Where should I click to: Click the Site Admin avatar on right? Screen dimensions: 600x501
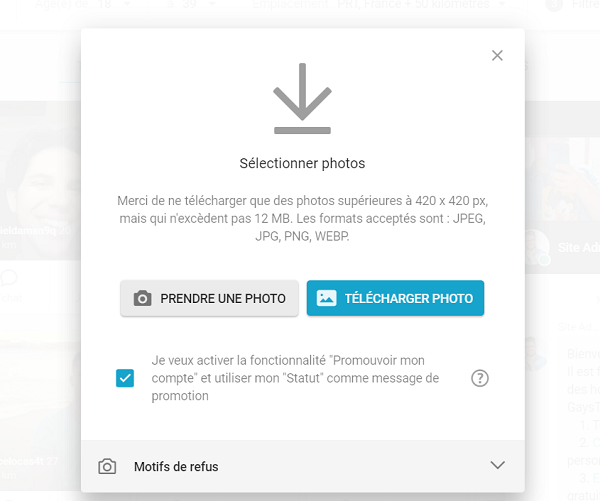[x=538, y=248]
